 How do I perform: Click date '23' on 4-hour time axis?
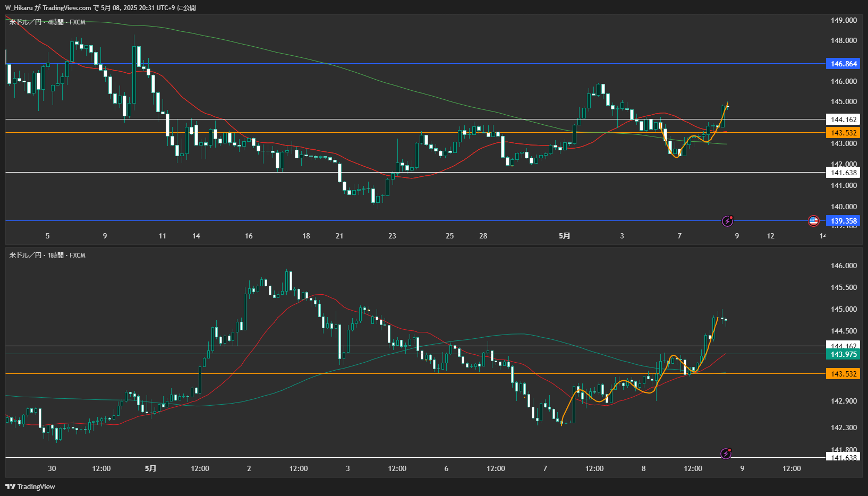(392, 236)
